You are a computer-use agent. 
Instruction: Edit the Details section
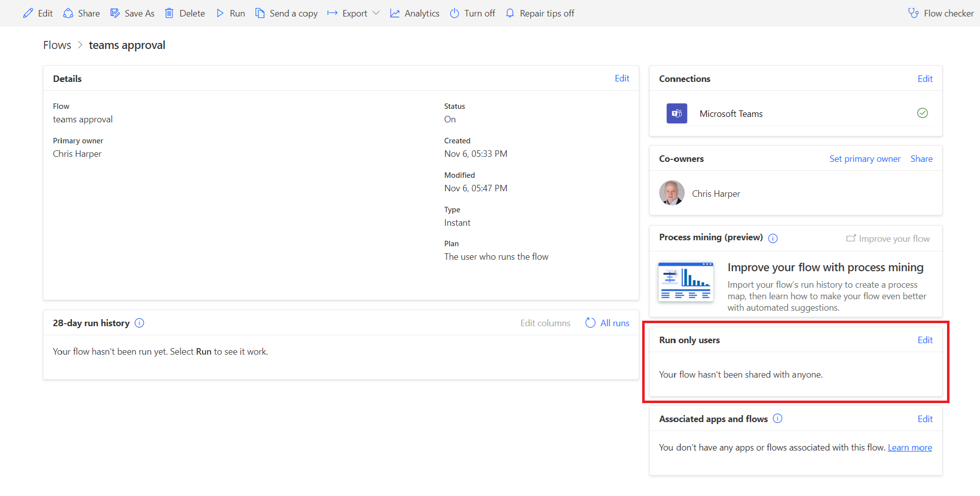pyautogui.click(x=622, y=78)
